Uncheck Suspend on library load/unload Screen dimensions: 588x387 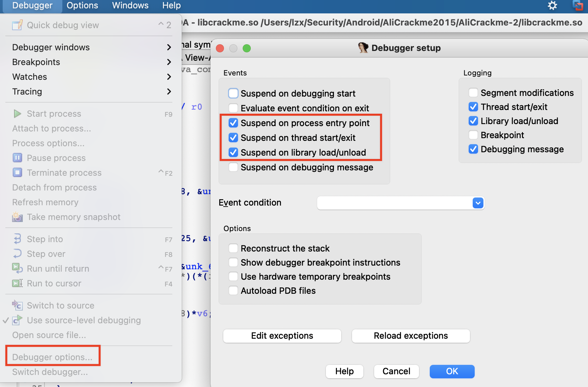233,153
